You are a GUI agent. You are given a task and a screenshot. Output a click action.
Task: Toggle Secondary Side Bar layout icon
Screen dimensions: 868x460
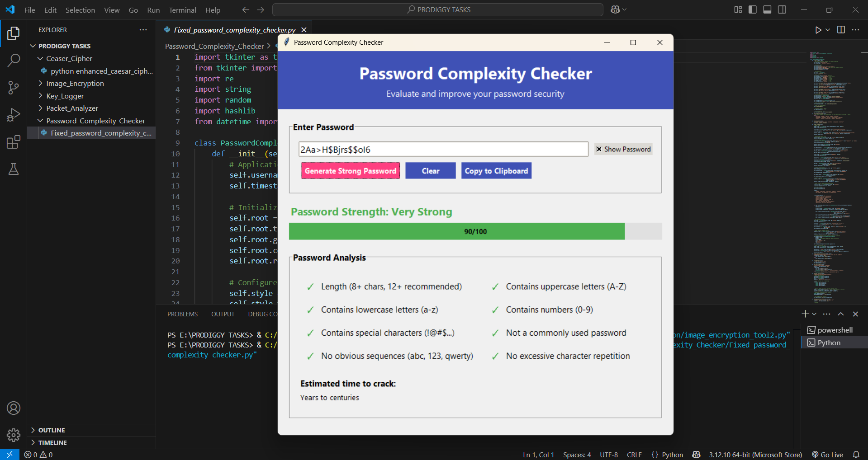(x=782, y=9)
